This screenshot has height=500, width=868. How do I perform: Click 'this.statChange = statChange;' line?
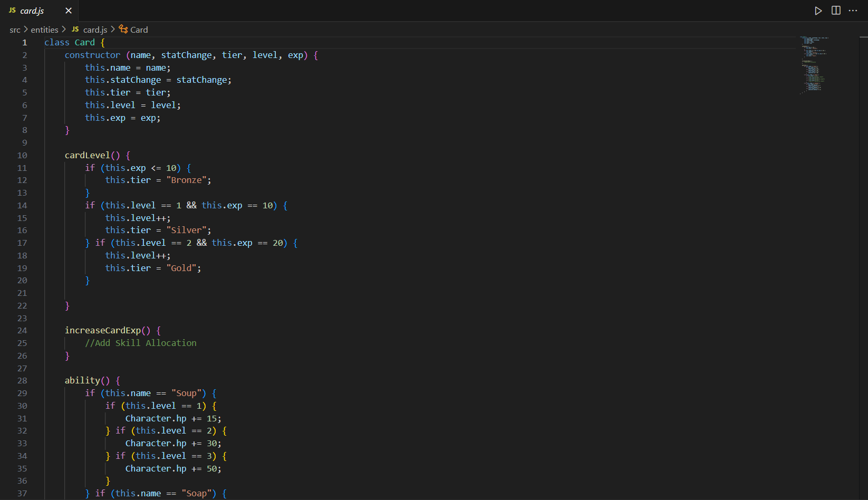(x=158, y=80)
